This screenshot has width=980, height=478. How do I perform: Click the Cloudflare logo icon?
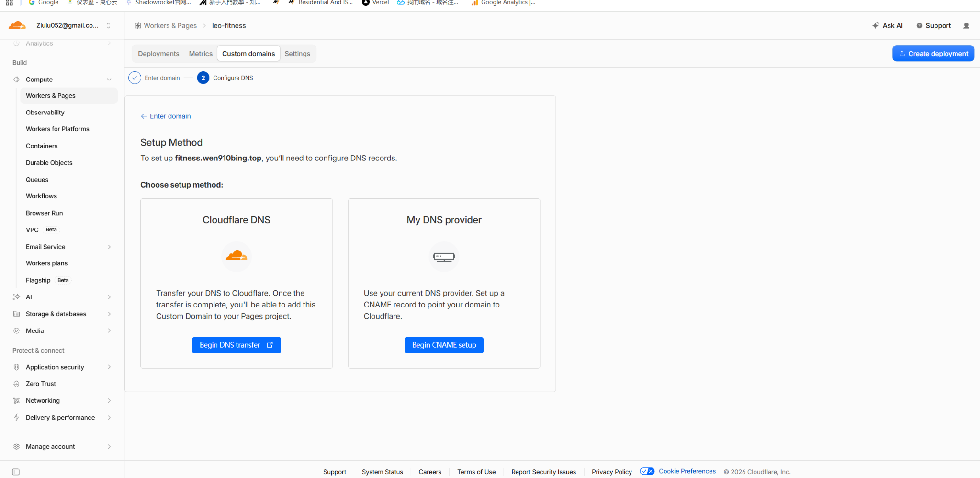coord(17,25)
